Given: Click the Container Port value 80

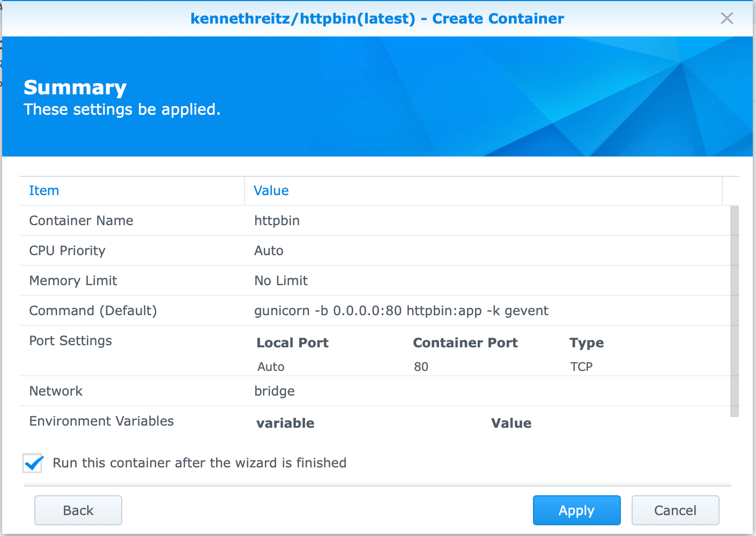Looking at the screenshot, I should pos(421,366).
